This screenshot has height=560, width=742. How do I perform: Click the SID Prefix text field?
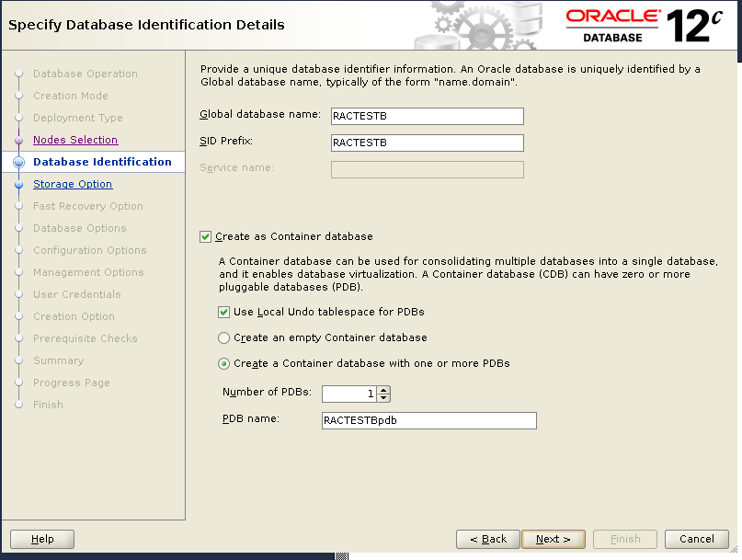point(427,143)
